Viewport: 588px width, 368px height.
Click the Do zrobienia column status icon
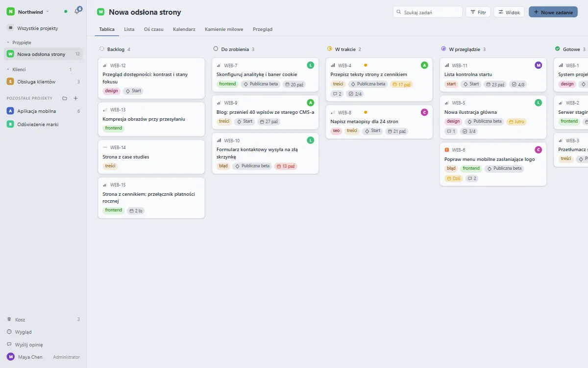216,49
